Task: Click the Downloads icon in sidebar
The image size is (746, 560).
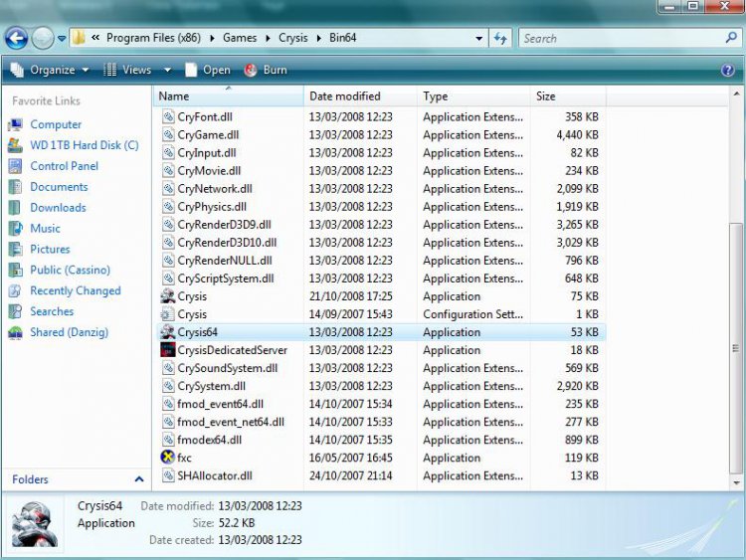Action: coord(15,208)
